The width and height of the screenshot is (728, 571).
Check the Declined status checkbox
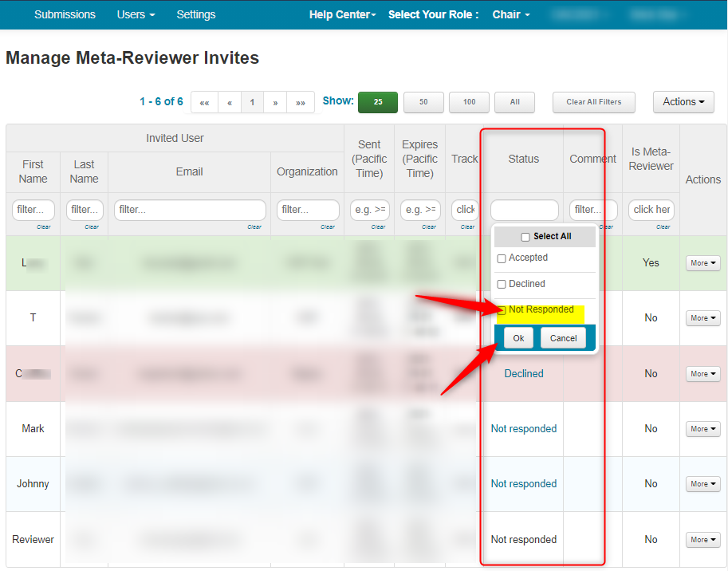502,285
